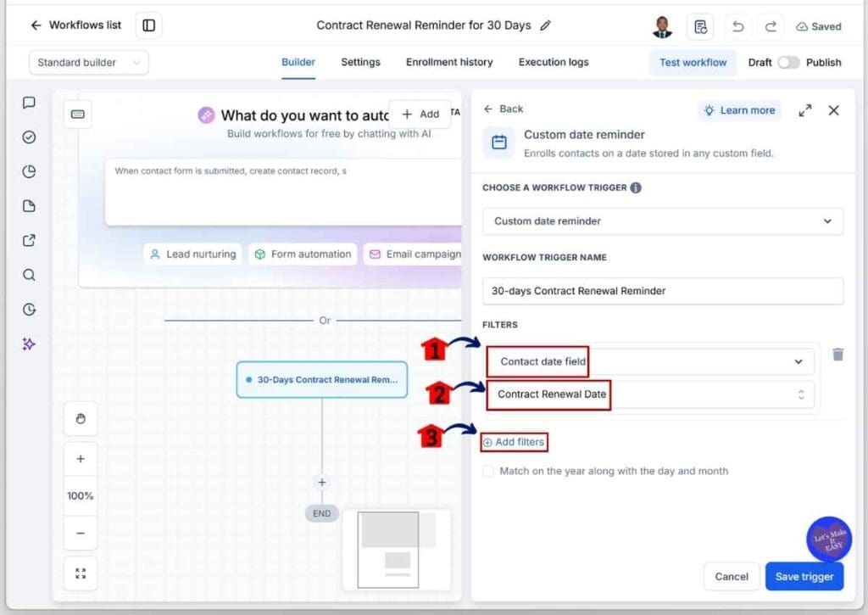The height and width of the screenshot is (615, 868).
Task: Open the workflow notes icon
Action: pos(700,26)
